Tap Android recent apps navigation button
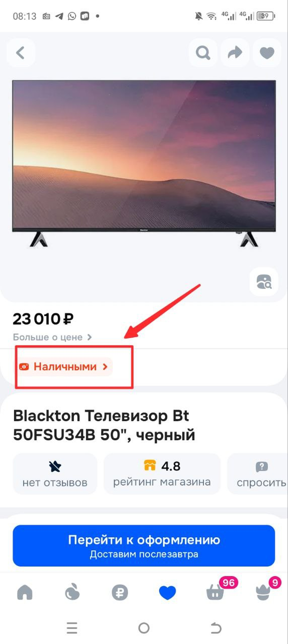This screenshot has width=288, height=644. coord(72,628)
